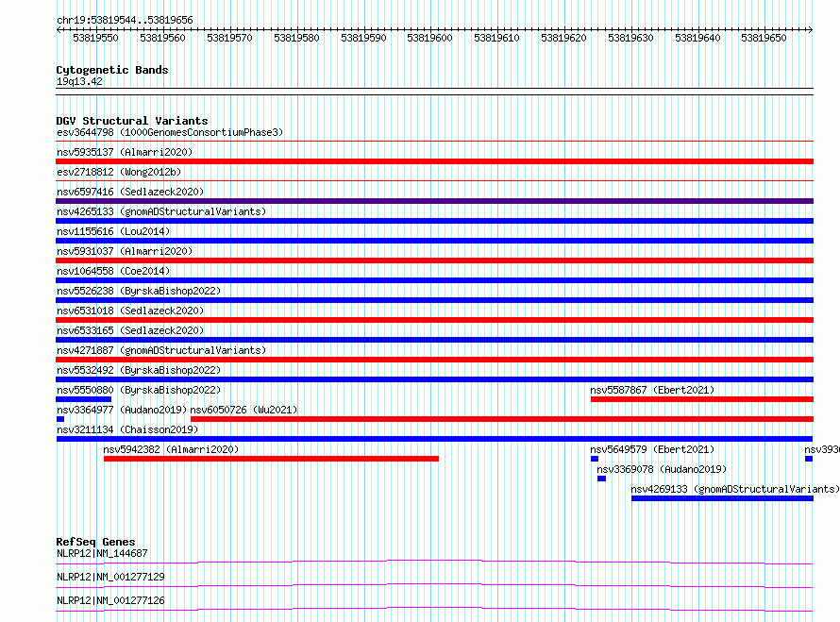This screenshot has width=840, height=622.
Task: Click the red nsv6050726 variant bar
Action: coord(502,419)
